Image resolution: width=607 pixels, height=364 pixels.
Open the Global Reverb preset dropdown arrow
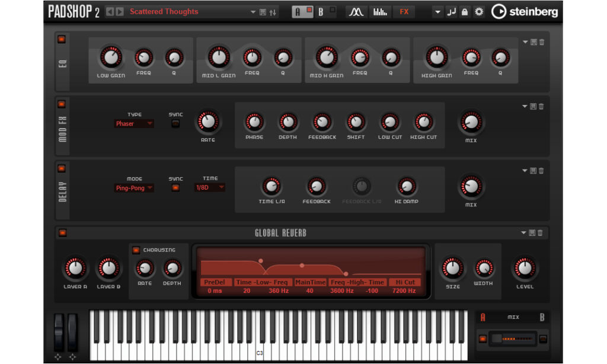523,233
